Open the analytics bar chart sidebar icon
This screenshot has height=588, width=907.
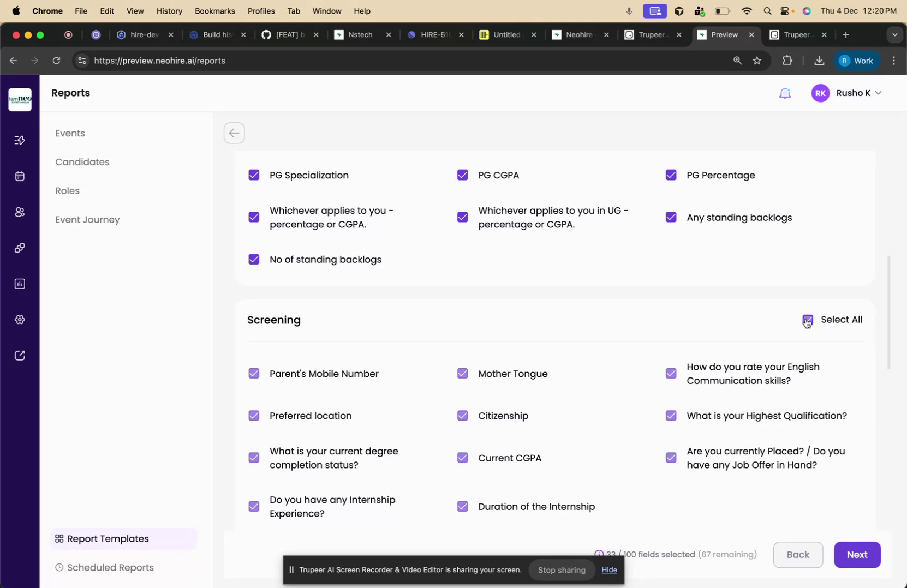[20, 283]
